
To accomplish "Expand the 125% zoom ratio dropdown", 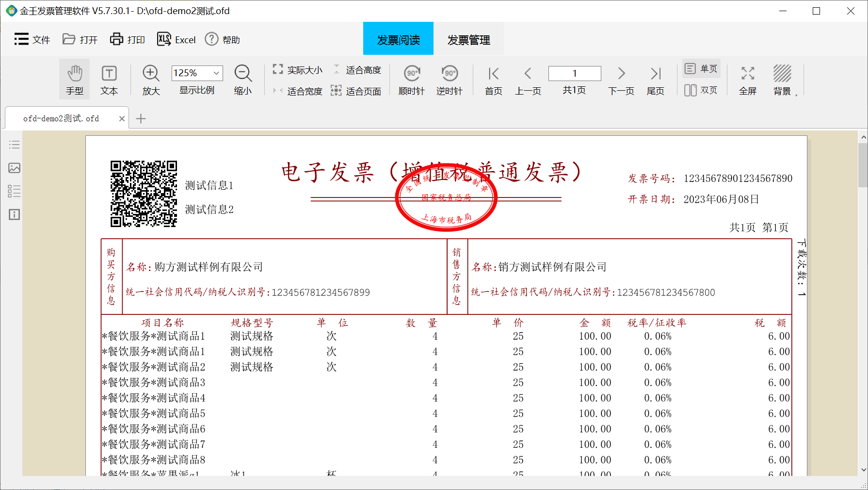I will pyautogui.click(x=216, y=73).
